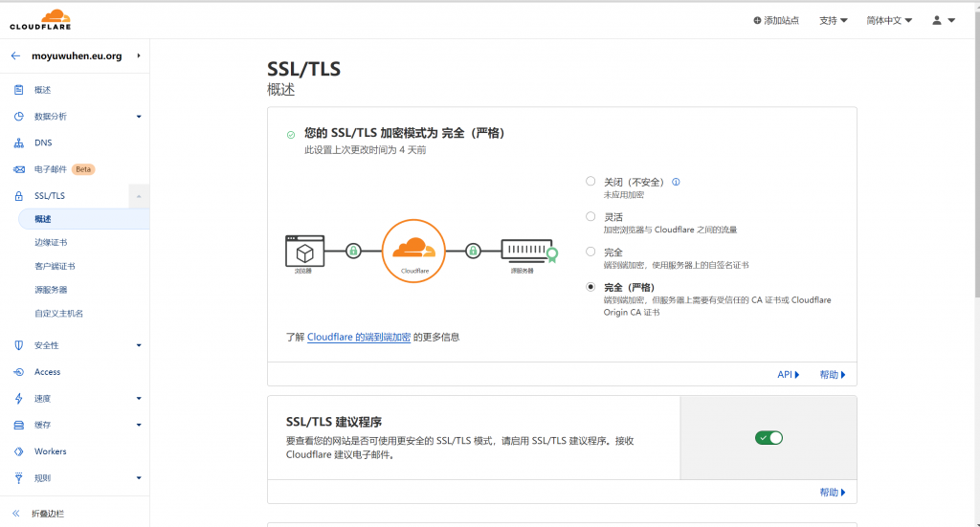Viewport: 980px width, 527px height.
Task: Click the SSL/TLS lock icon in sidebar
Action: 19,196
